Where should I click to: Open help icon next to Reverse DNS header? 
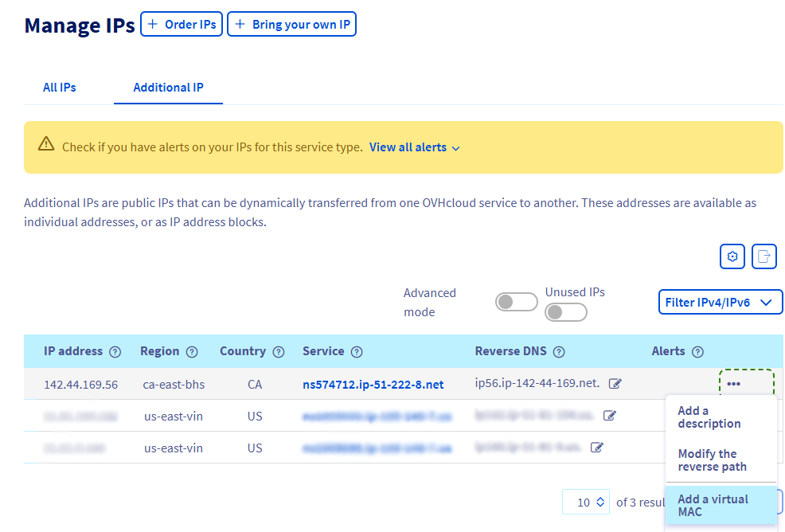click(559, 352)
